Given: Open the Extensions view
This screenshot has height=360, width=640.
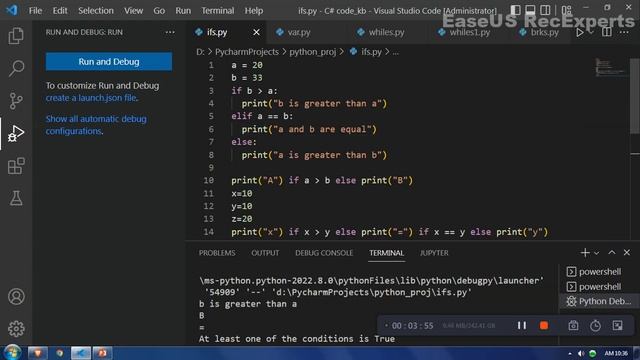Looking at the screenshot, I should pyautogui.click(x=16, y=166).
